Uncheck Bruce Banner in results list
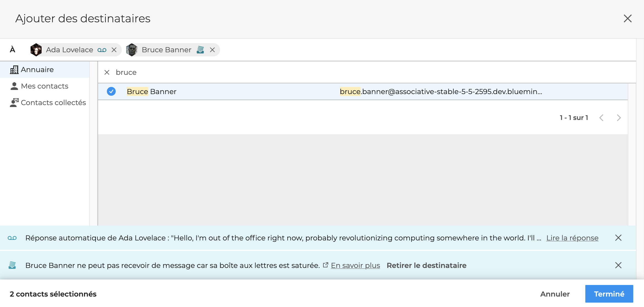Viewport: 644px width, 307px height. pyautogui.click(x=111, y=91)
